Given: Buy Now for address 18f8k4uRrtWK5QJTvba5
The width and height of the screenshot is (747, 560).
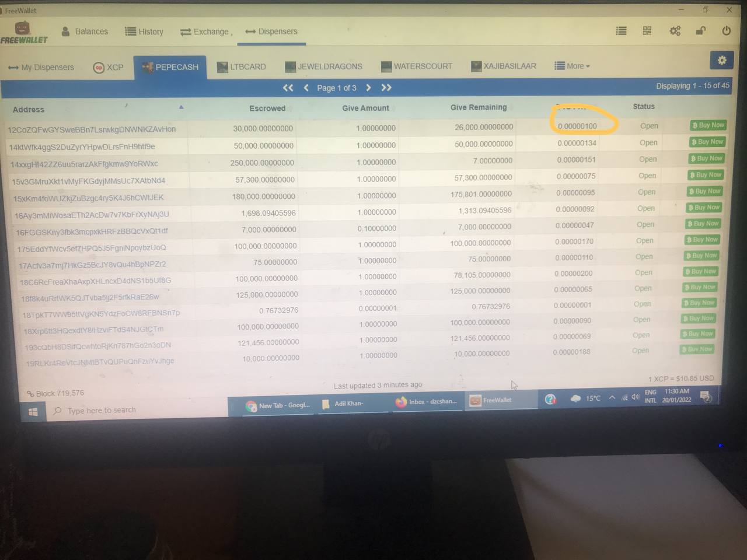Looking at the screenshot, I should pyautogui.click(x=699, y=287).
